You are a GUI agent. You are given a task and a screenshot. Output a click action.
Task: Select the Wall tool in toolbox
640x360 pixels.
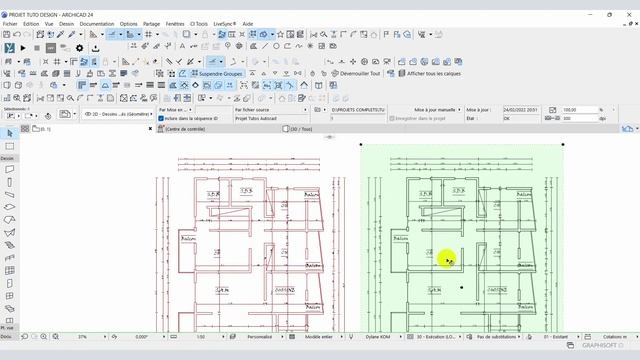pyautogui.click(x=10, y=169)
